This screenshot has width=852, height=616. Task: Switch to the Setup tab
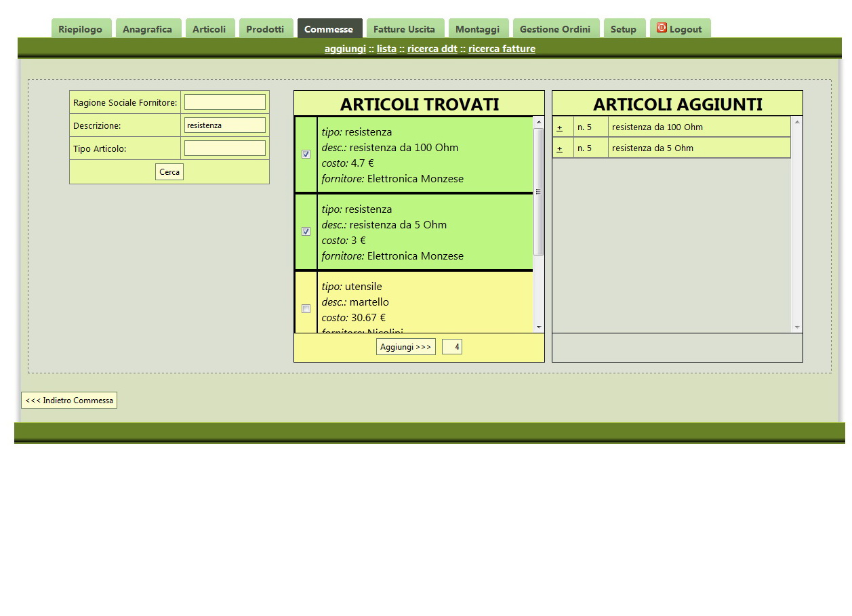point(624,28)
